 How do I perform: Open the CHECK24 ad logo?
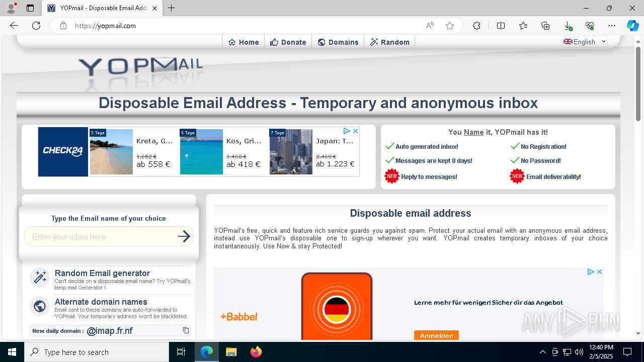[63, 151]
